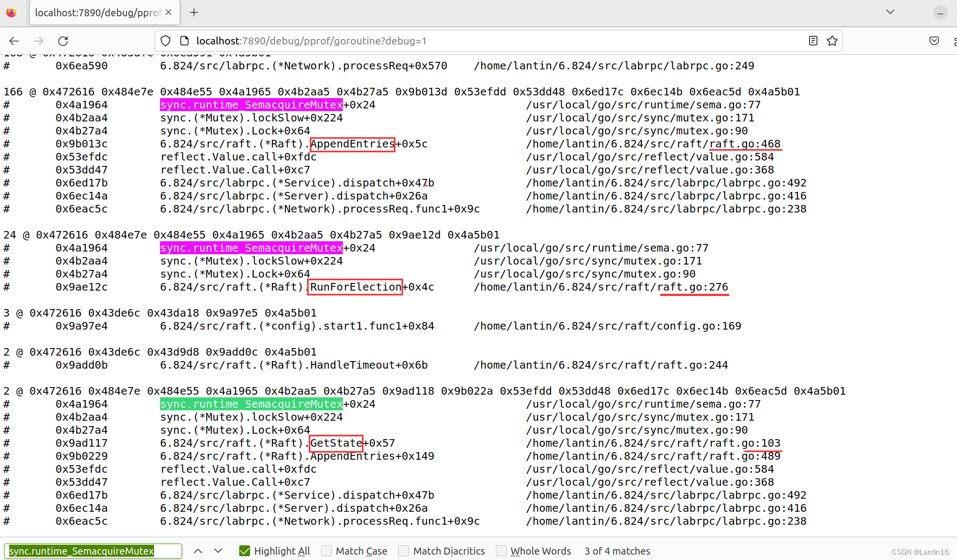Enable Whole Words matching

[501, 551]
